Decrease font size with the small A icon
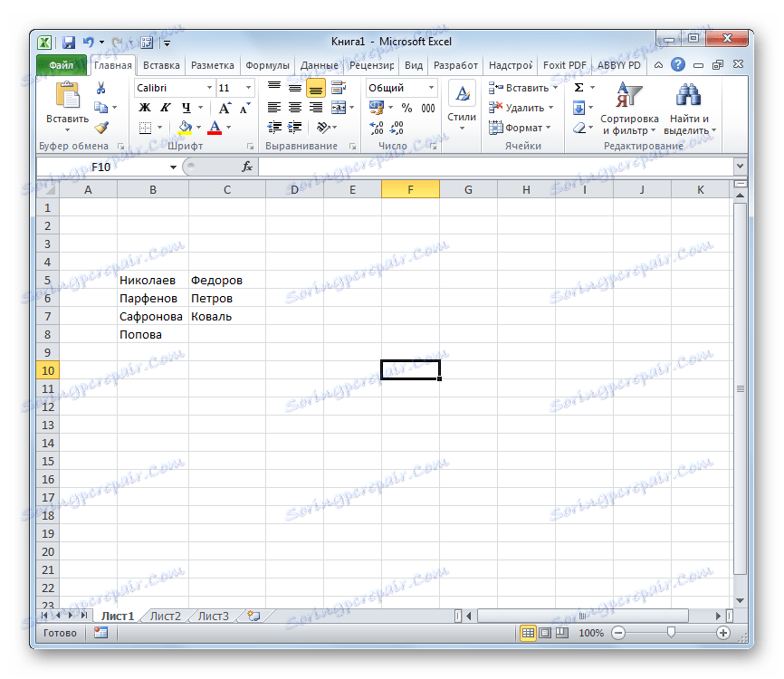 click(244, 108)
